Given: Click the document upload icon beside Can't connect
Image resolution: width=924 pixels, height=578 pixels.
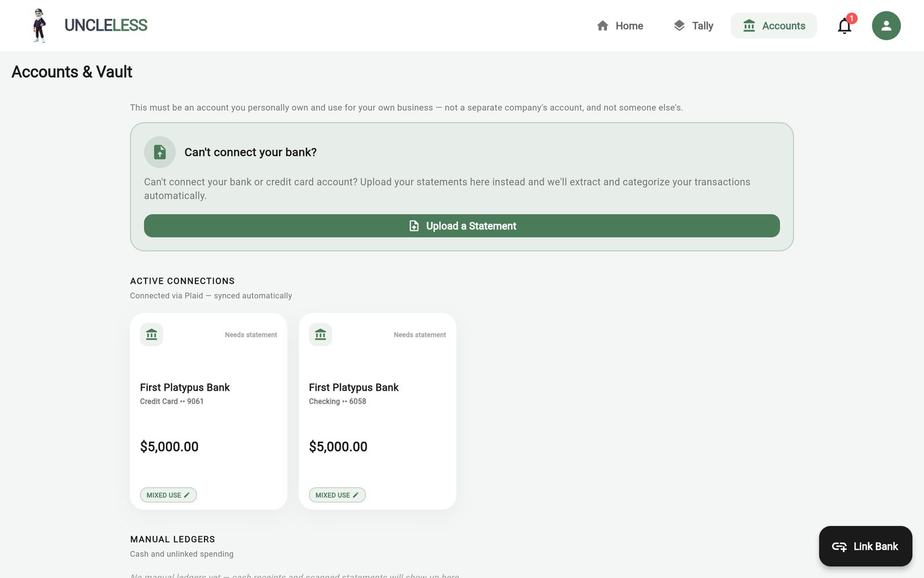Looking at the screenshot, I should click(x=160, y=152).
